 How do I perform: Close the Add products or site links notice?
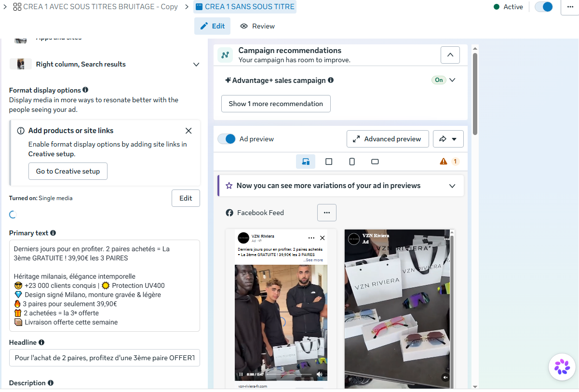(189, 131)
